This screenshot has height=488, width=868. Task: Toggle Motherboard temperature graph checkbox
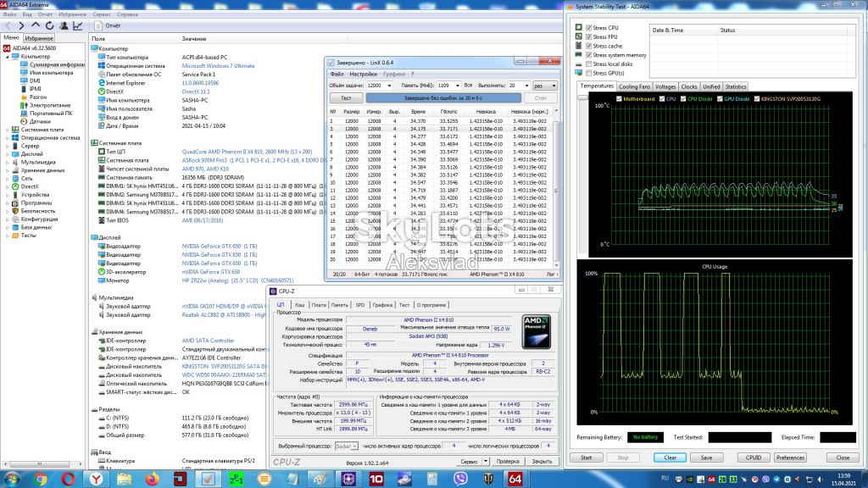coord(619,99)
